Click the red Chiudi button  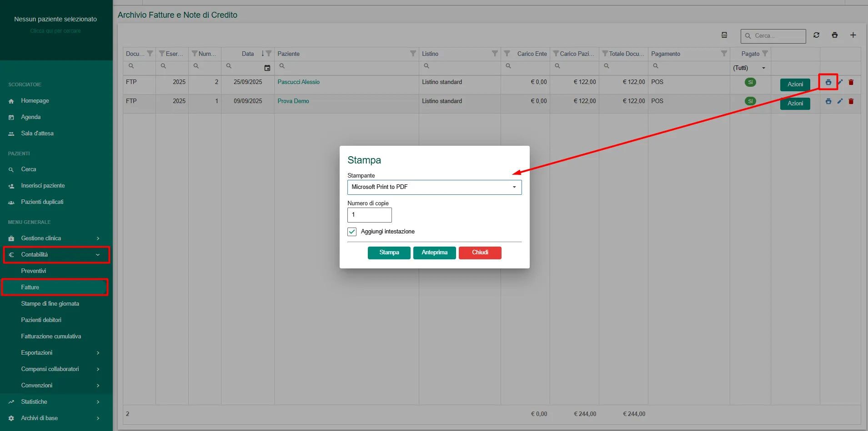(480, 253)
